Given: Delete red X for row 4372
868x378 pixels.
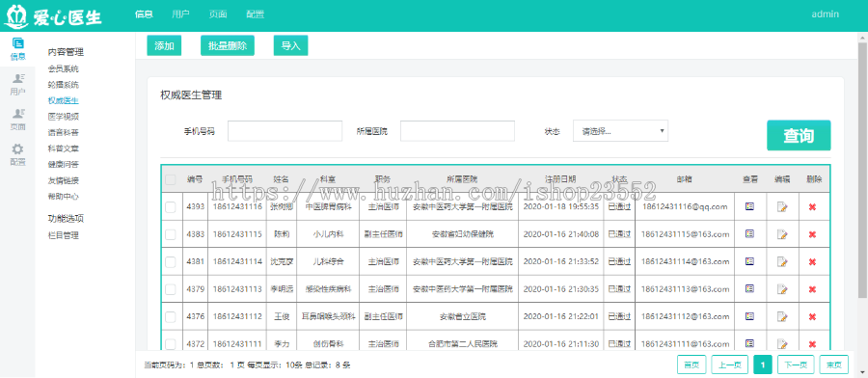Looking at the screenshot, I should 812,344.
